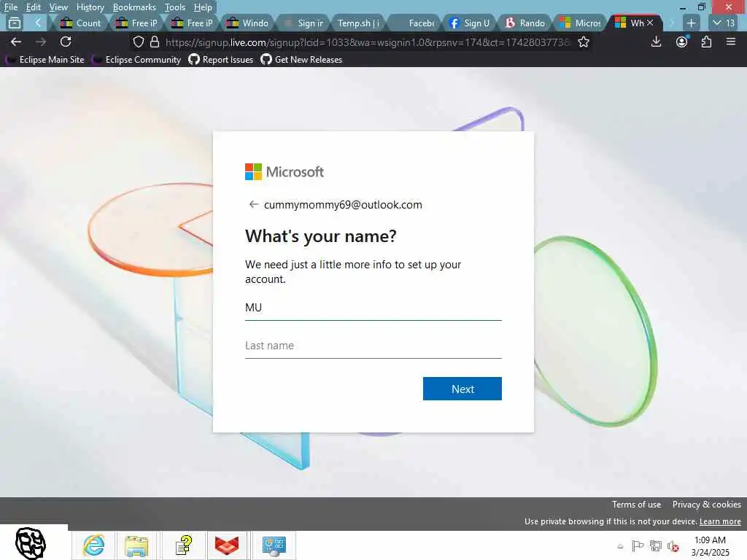
Task: Click into the Last name field
Action: (x=373, y=346)
